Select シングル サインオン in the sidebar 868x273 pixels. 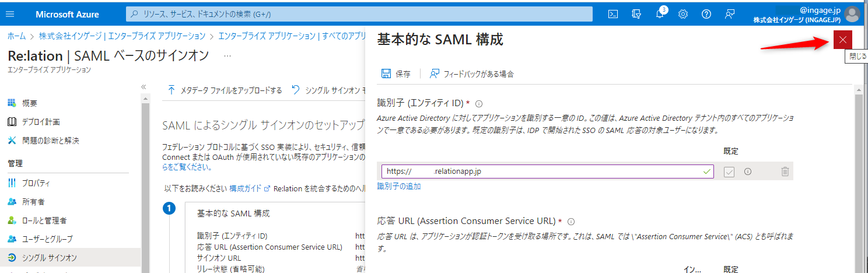[71, 258]
